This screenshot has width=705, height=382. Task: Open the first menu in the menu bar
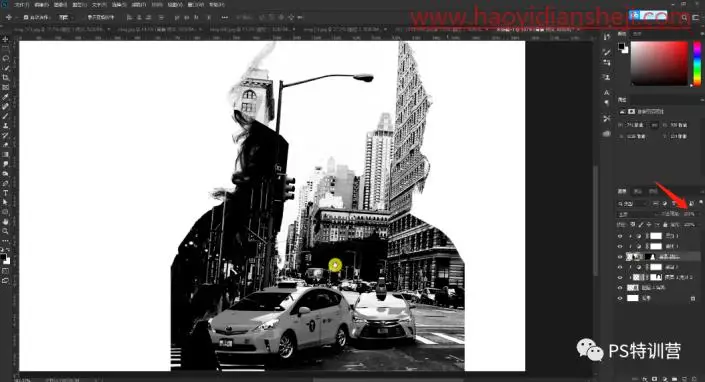pos(21,5)
